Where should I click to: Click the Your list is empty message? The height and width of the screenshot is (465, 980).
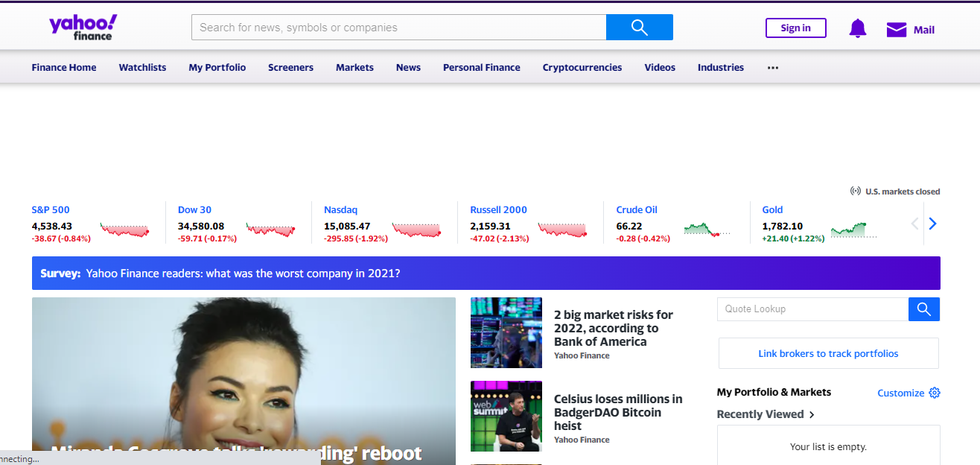[828, 447]
